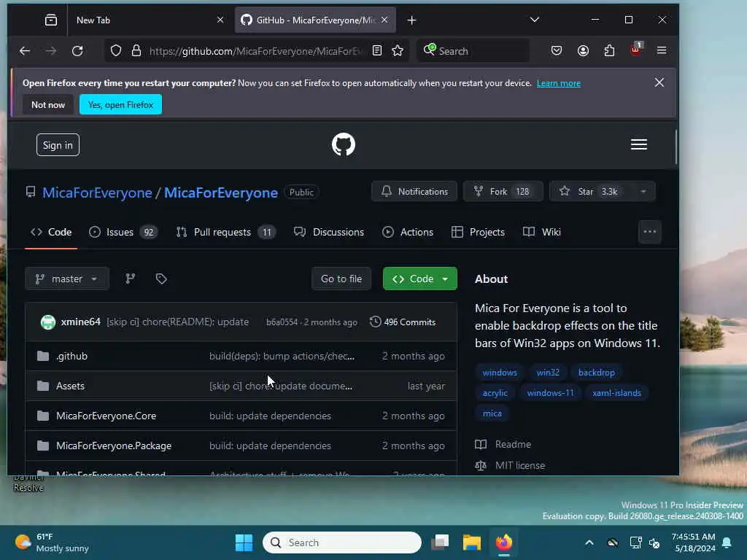Close the GitHub MicaForEveryone tab
The width and height of the screenshot is (747, 560).
pyautogui.click(x=384, y=20)
